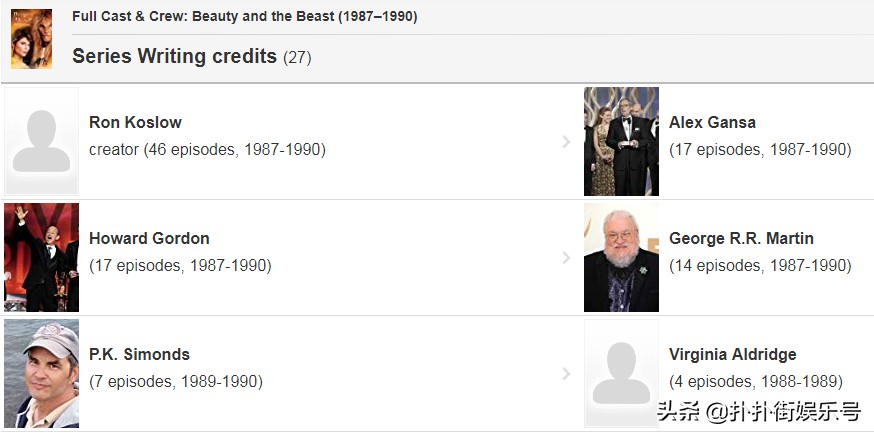Open the Full Cast & Crew title link
874x435 pixels.
[244, 17]
